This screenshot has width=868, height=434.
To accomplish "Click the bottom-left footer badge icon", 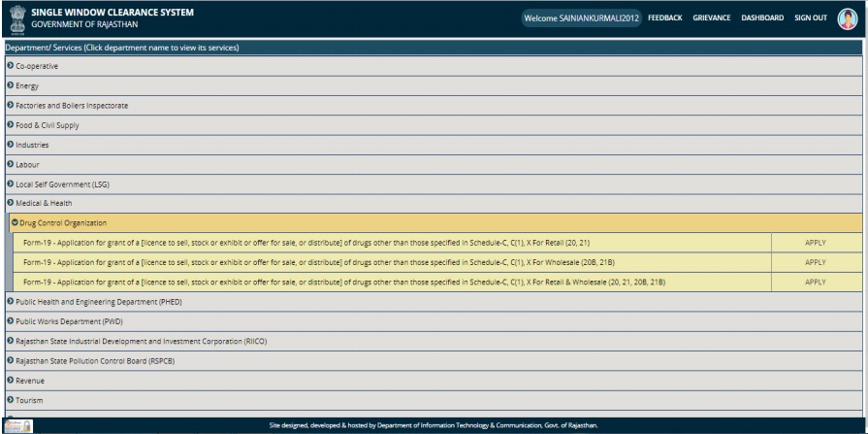I will pos(17,424).
